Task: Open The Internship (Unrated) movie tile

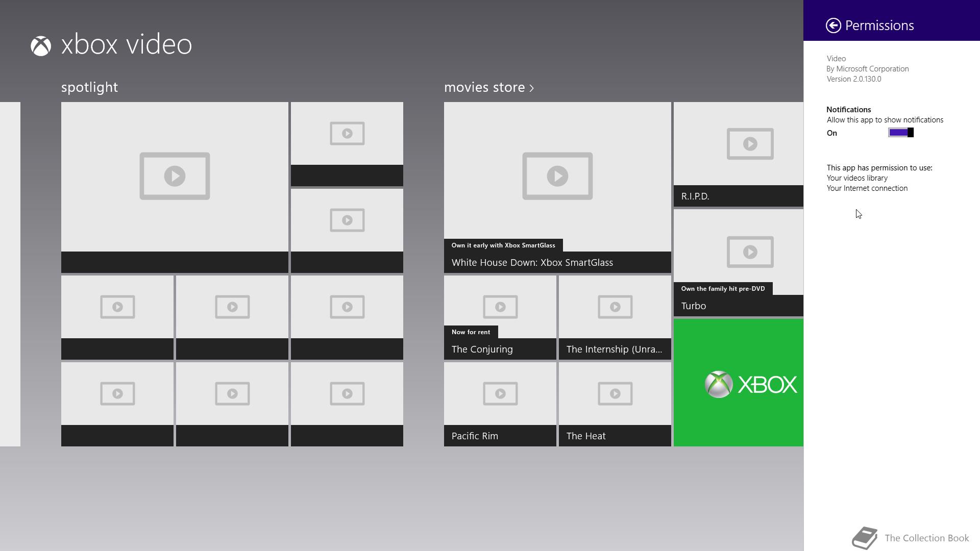Action: pos(615,317)
